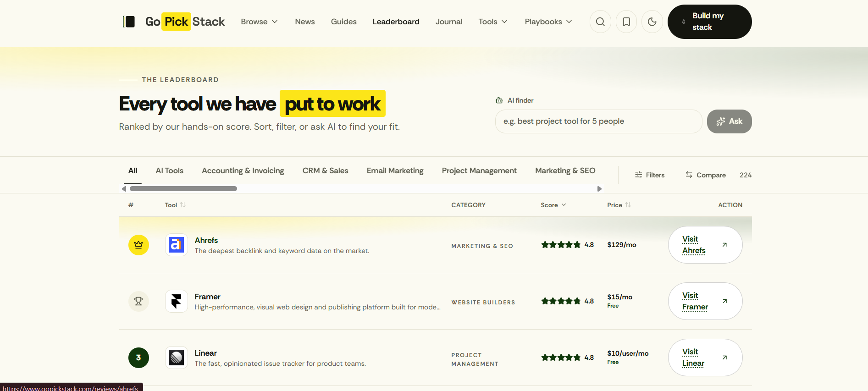This screenshot has width=868, height=391.
Task: Go to the Leaderboard page
Action: point(396,22)
